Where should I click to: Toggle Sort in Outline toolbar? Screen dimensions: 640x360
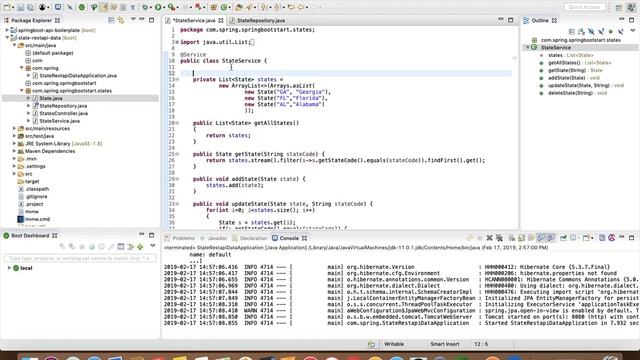(581, 31)
